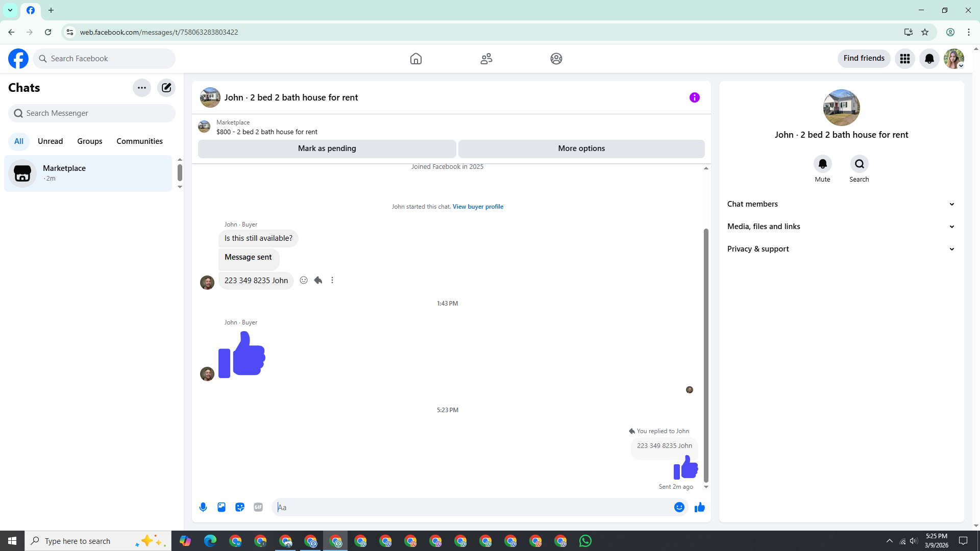Switch to the Communities tab
Image resolution: width=980 pixels, height=551 pixels.
139,141
